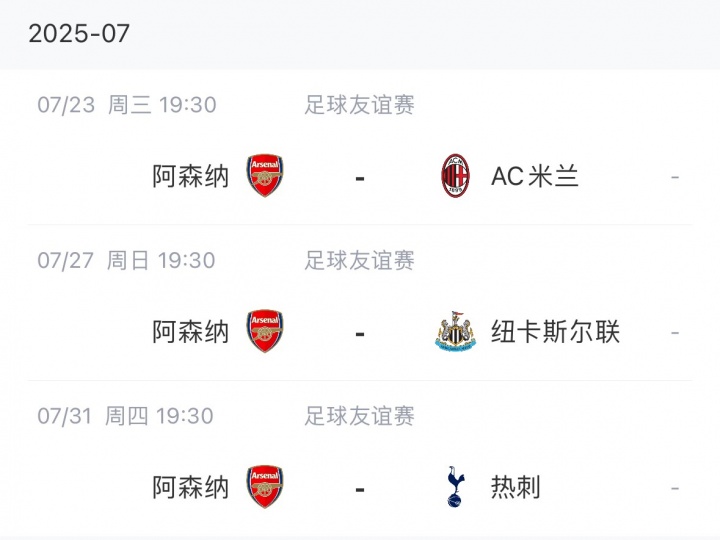Click 阿森纳 name in the 07/27 match
The height and width of the screenshot is (540, 720).
[x=191, y=332]
